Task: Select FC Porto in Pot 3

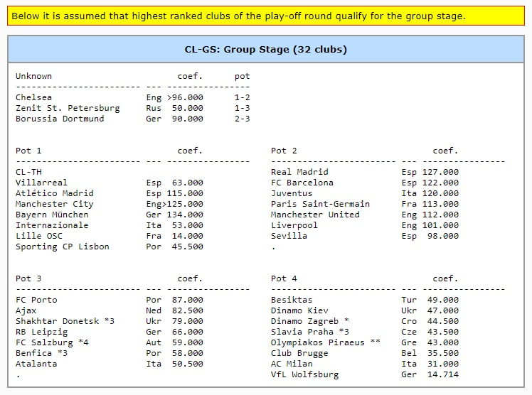Action: coord(36,300)
